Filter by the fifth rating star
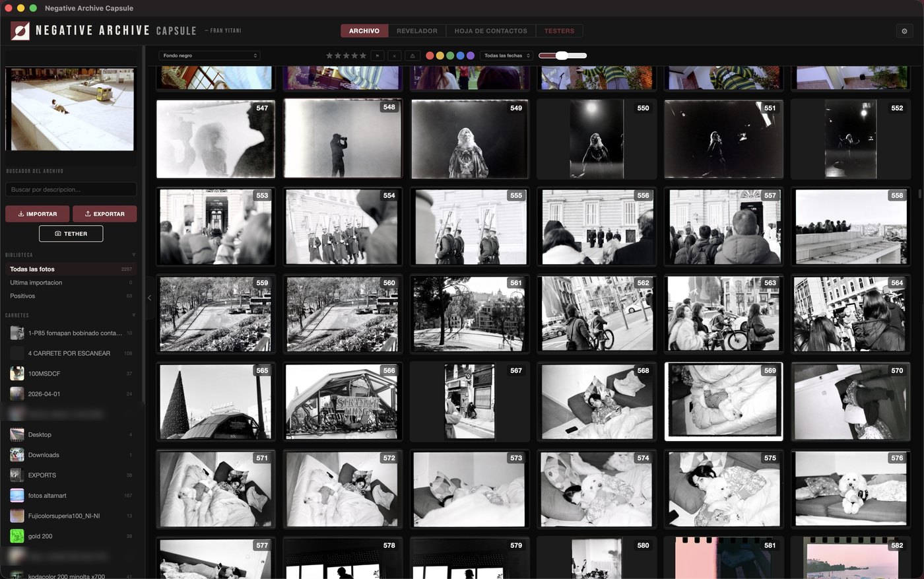 pyautogui.click(x=363, y=55)
